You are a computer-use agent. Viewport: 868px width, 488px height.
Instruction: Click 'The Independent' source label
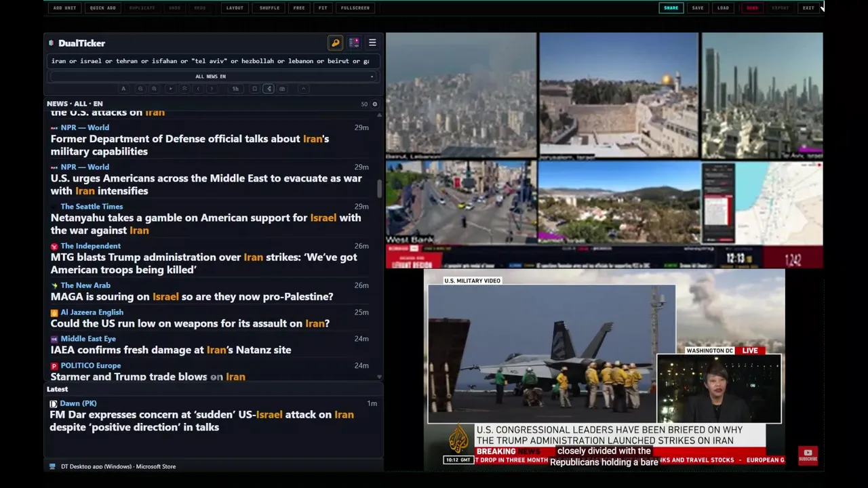tap(90, 246)
